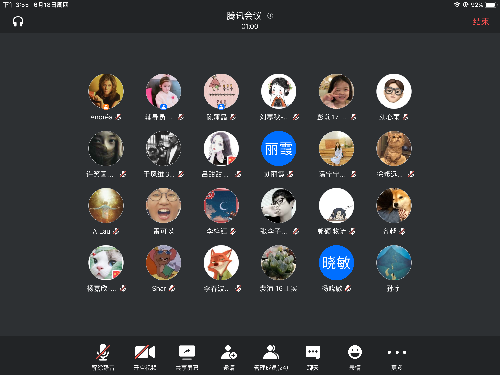Start screen sharing

tap(187, 352)
